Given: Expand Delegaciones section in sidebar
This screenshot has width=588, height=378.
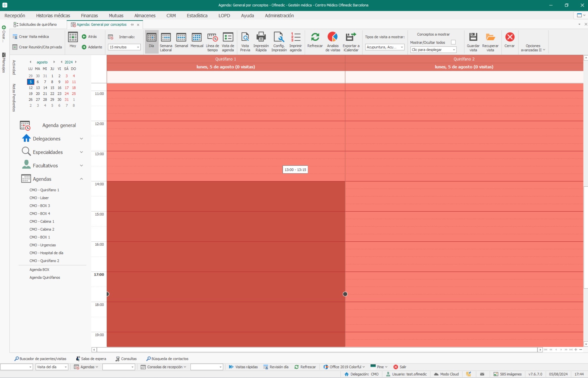Looking at the screenshot, I should pyautogui.click(x=81, y=138).
